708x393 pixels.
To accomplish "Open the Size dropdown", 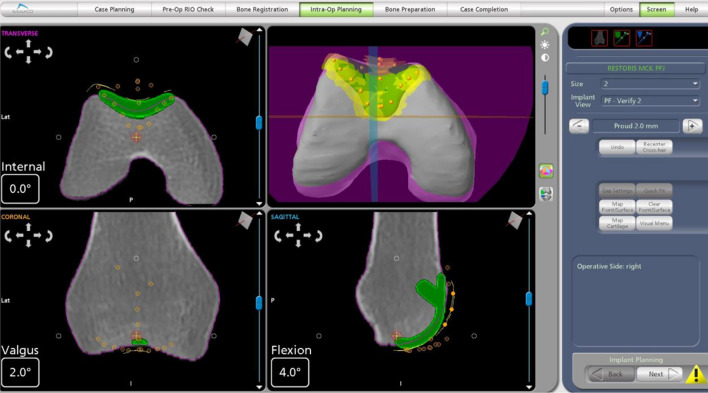I will [x=650, y=84].
